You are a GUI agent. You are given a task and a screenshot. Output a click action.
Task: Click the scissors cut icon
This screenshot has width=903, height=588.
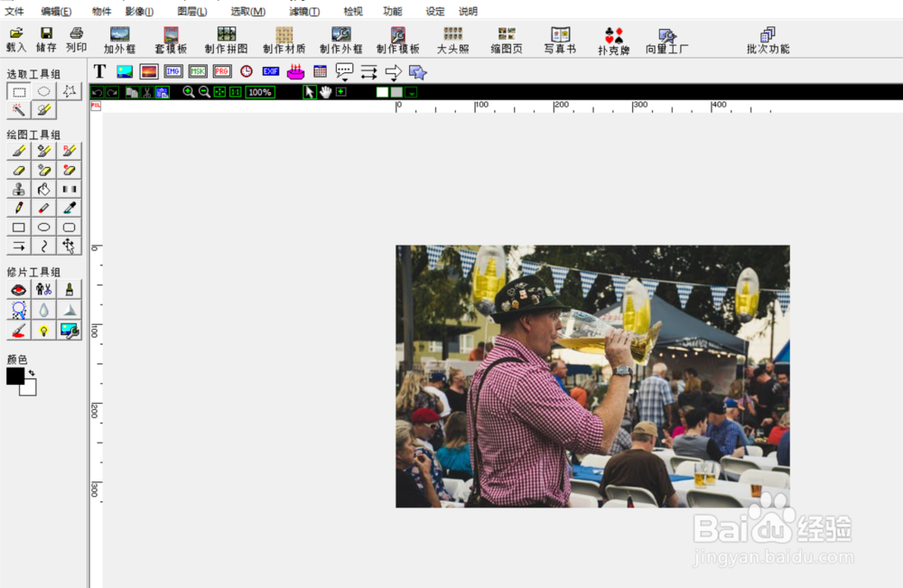coord(147,92)
